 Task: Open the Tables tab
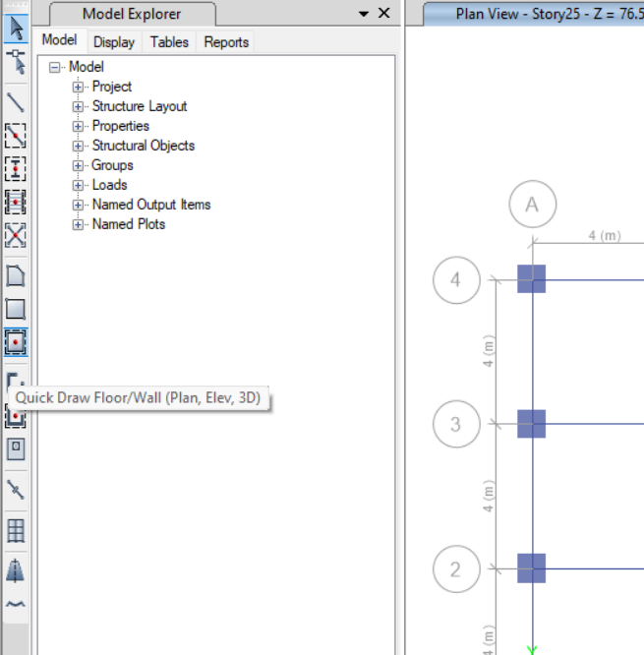click(x=169, y=42)
